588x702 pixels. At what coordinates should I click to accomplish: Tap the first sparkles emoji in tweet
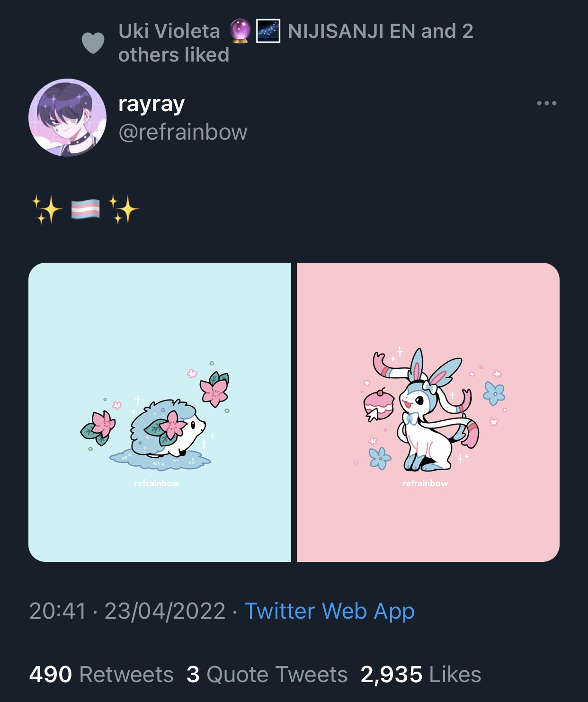[x=47, y=209]
